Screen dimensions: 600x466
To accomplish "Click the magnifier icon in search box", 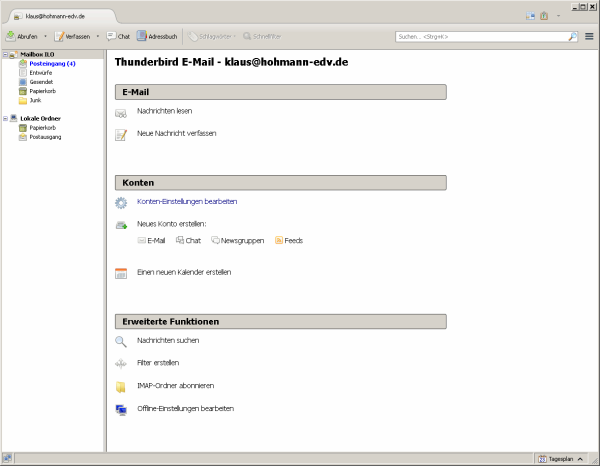I will [572, 37].
